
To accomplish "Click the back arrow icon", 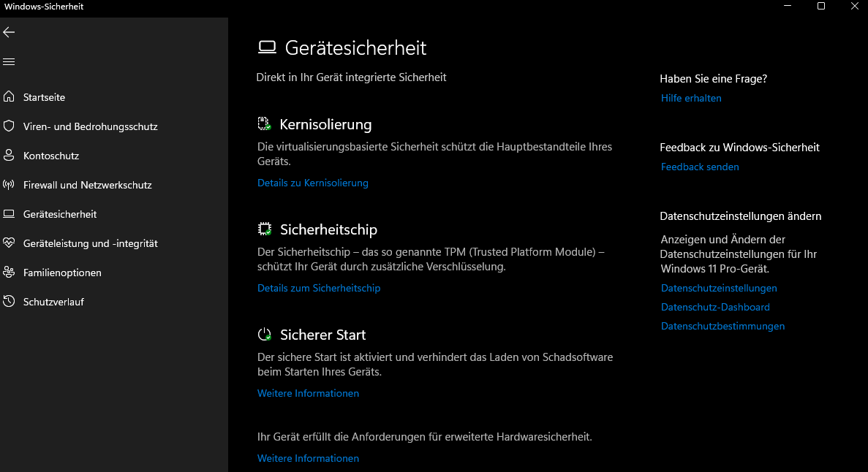I will (9, 32).
